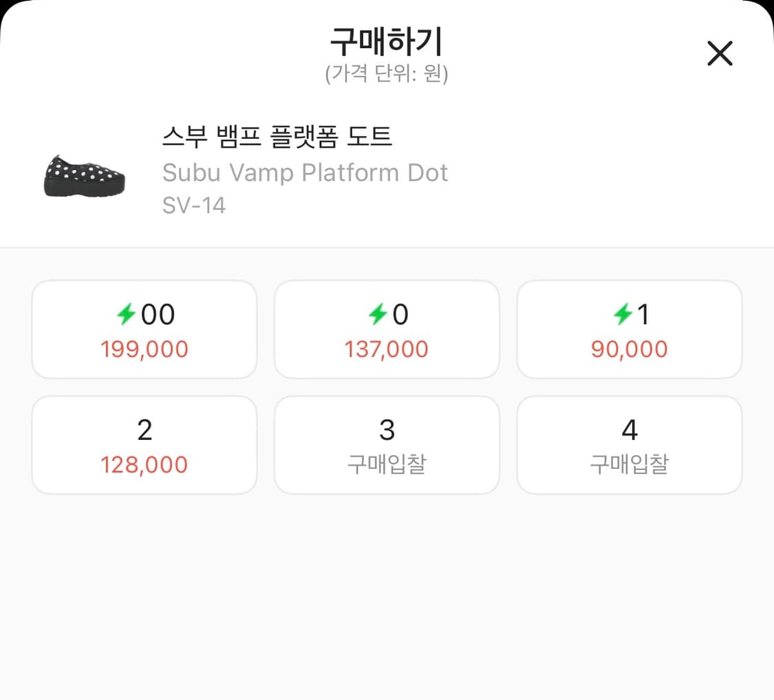Select the size 0 option priced 137,000

click(x=387, y=329)
